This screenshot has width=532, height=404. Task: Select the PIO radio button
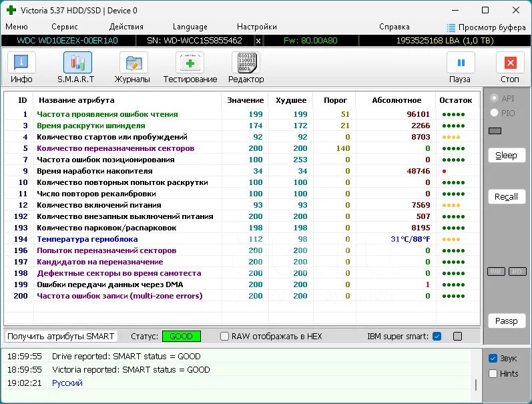495,112
